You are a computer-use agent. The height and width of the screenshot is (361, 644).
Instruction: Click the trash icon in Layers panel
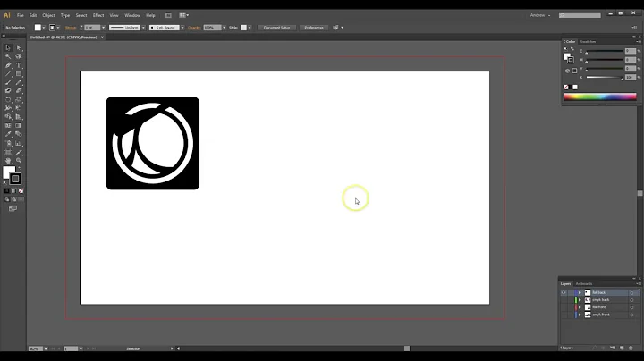click(x=631, y=348)
